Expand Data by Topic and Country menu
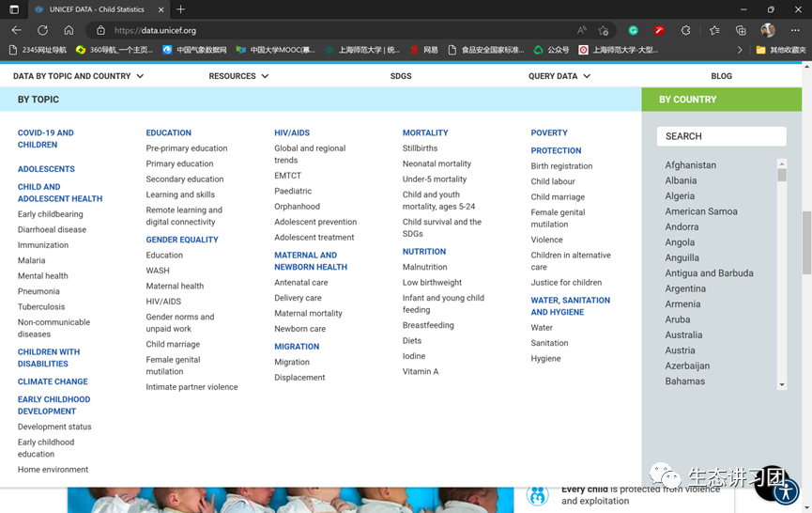This screenshot has width=812, height=513. pos(78,76)
